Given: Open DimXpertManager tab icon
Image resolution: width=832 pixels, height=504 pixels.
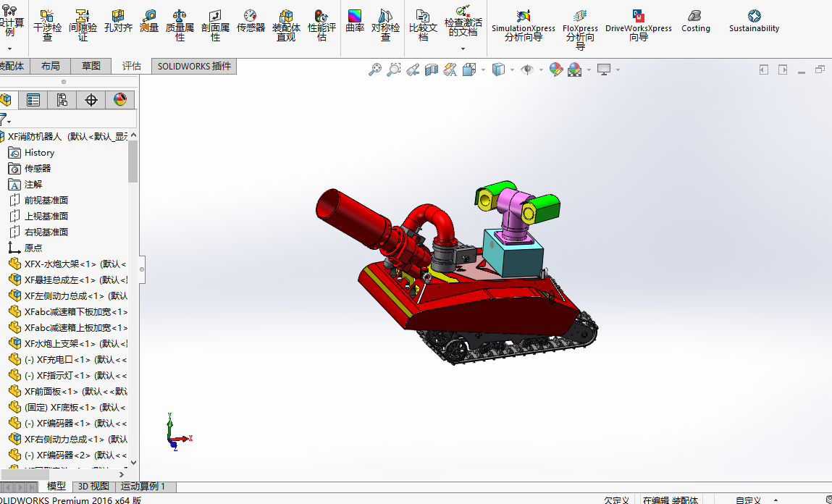Looking at the screenshot, I should pos(91,100).
